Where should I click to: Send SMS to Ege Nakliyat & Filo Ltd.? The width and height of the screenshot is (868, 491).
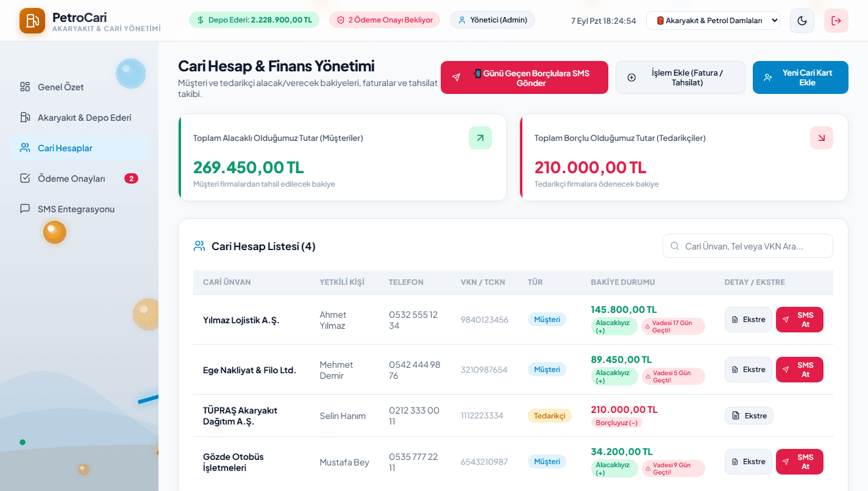[800, 370]
